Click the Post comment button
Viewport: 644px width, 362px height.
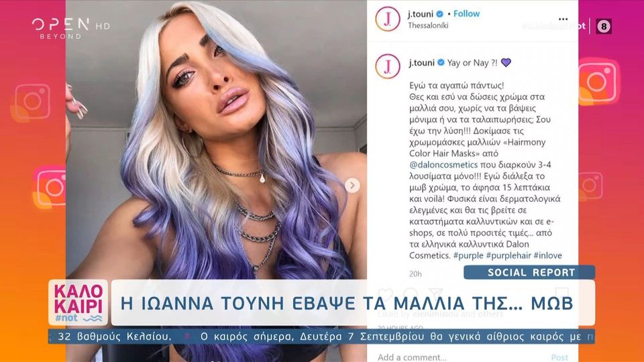559,357
